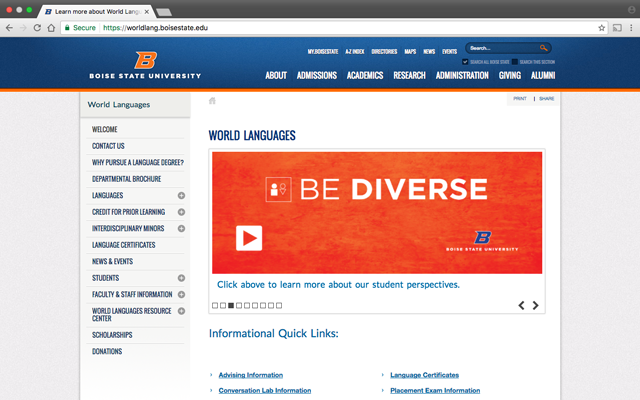Go to the previous slide arrow
The width and height of the screenshot is (640, 400).
(x=521, y=305)
